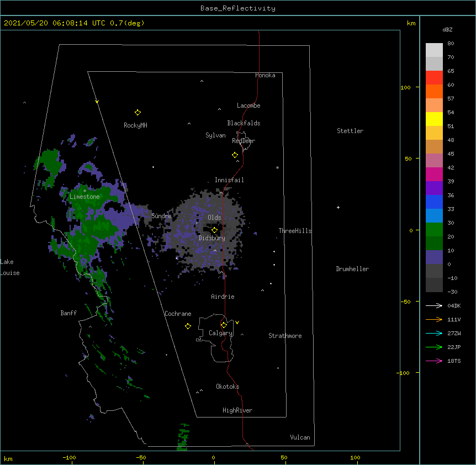The width and height of the screenshot is (476, 465).
Task: Click the white plus marker below Stettler
Action: tap(338, 207)
